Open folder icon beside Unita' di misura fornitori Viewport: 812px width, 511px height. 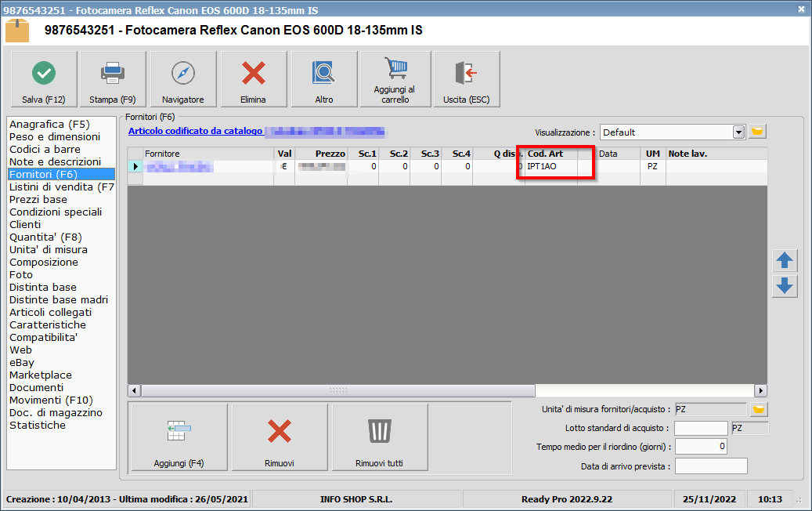pos(759,409)
